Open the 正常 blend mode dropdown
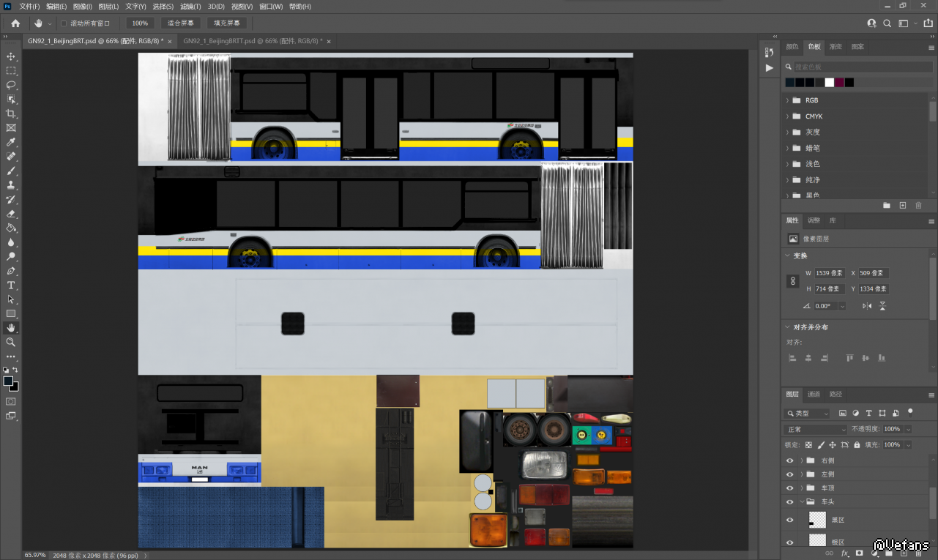This screenshot has width=938, height=560. pyautogui.click(x=815, y=429)
